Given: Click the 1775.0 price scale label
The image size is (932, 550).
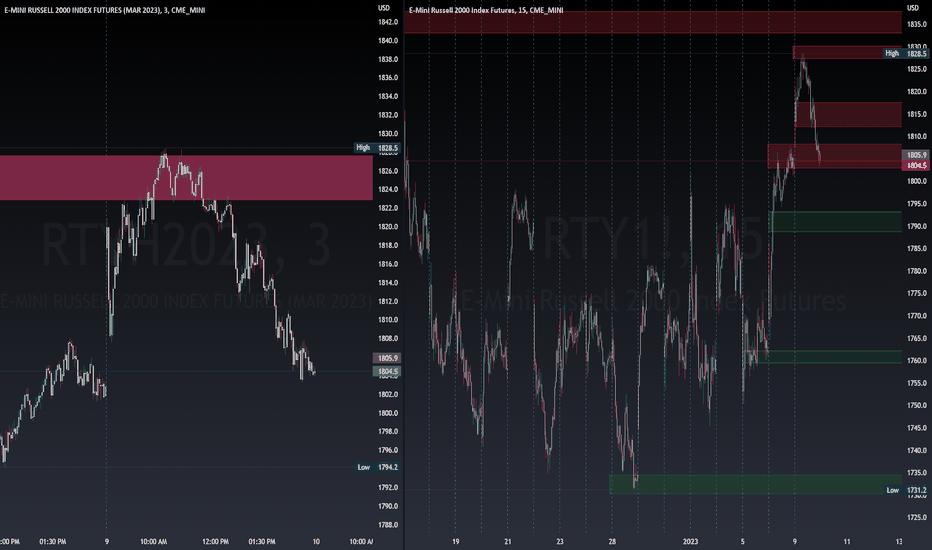Looking at the screenshot, I should (x=917, y=293).
